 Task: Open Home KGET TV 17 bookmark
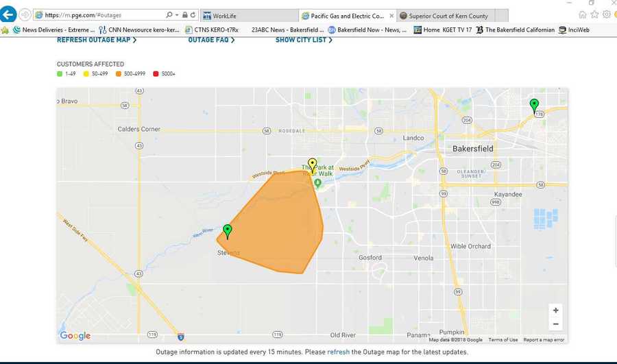pyautogui.click(x=443, y=29)
